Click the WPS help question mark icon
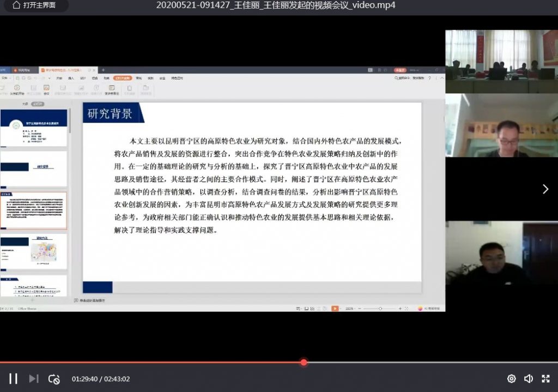This screenshot has height=392, width=558. pos(429,78)
